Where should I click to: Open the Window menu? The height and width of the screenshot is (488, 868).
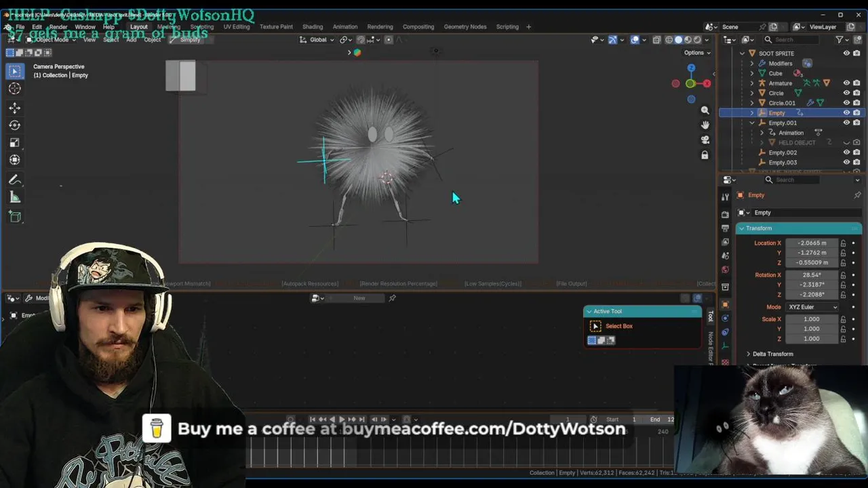pyautogui.click(x=85, y=27)
